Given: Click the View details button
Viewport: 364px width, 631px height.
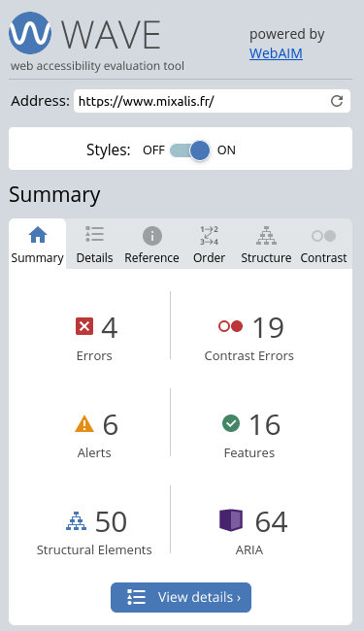Looking at the screenshot, I should tap(181, 597).
